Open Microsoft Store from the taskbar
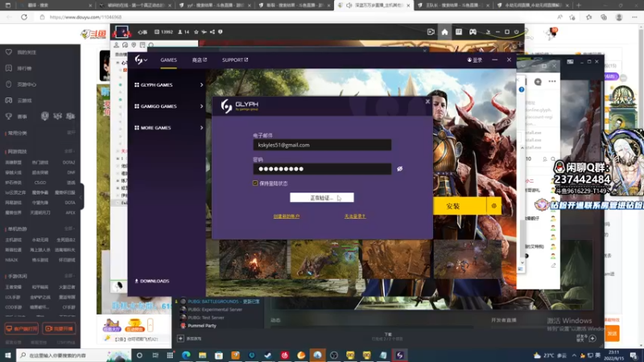644x362 pixels. (x=219, y=356)
